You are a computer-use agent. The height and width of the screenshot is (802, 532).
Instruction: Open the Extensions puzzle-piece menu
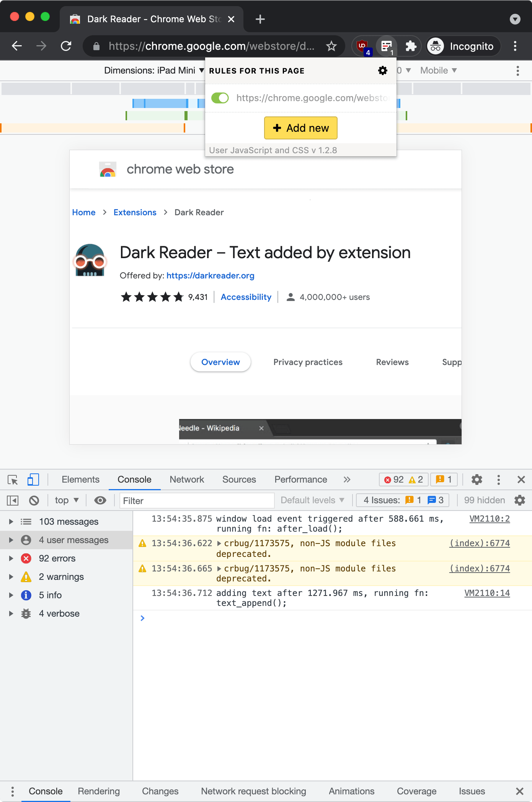pyautogui.click(x=411, y=46)
